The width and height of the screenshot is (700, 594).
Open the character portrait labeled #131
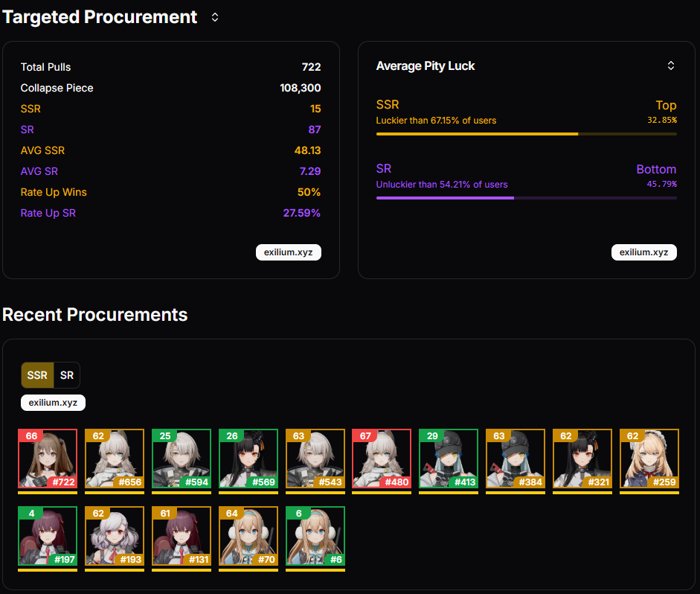pos(182,536)
